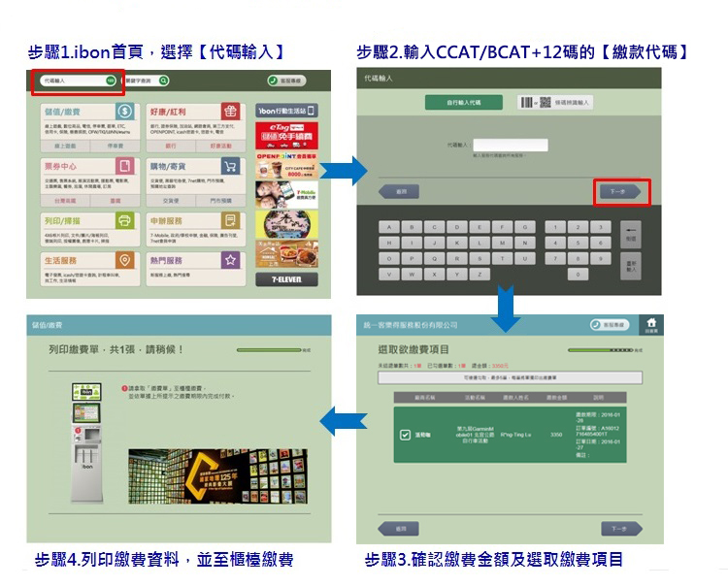Click the number 0 key
The image size is (728, 587).
579,275
